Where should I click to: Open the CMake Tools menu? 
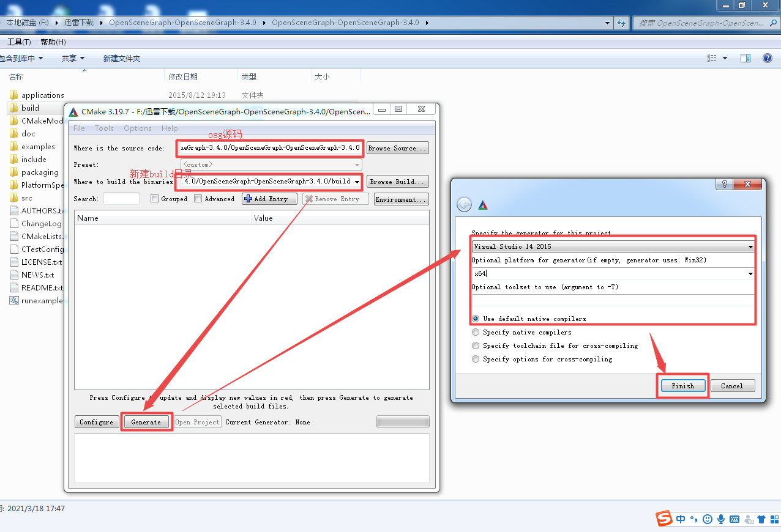104,128
